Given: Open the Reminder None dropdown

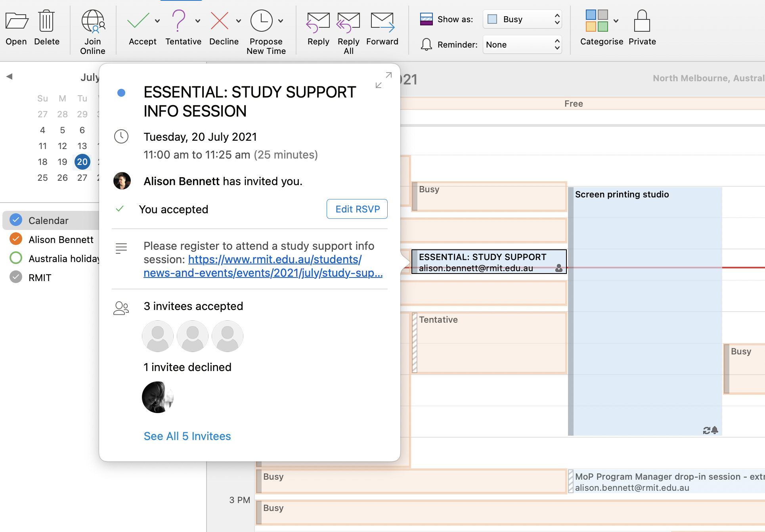Looking at the screenshot, I should point(522,44).
